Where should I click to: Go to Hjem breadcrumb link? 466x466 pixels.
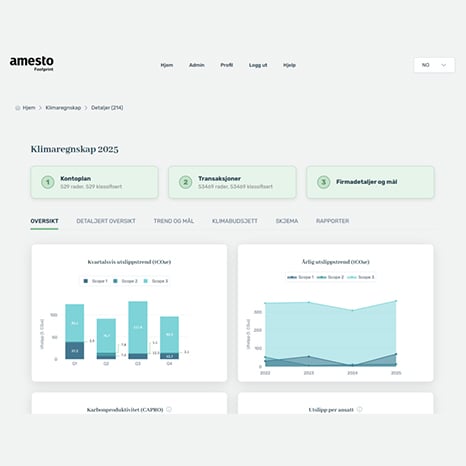point(29,108)
